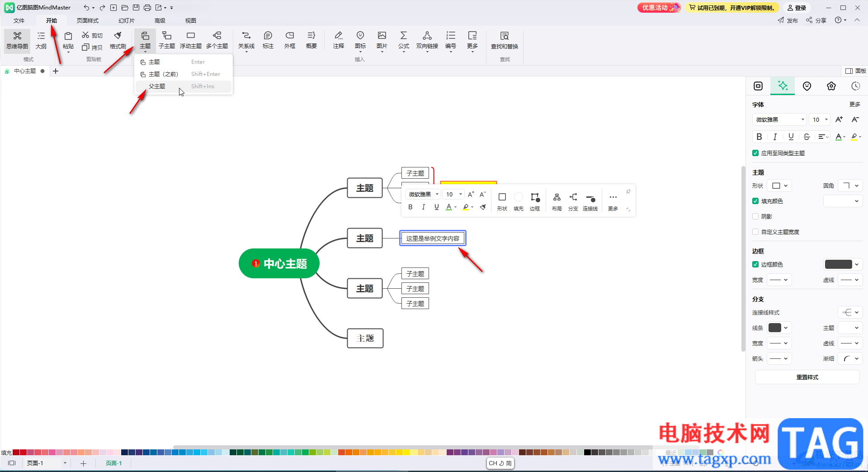
Task: Activate the 格式刷 format painter
Action: pyautogui.click(x=118, y=40)
